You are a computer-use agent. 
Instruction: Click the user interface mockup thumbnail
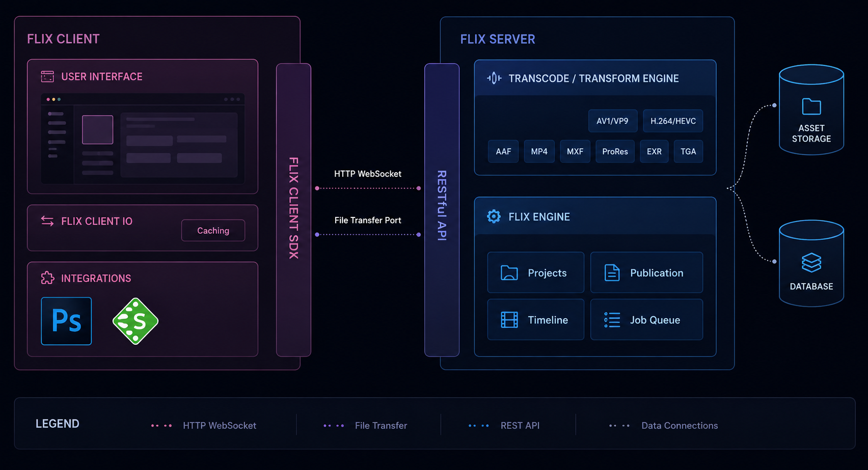point(143,139)
